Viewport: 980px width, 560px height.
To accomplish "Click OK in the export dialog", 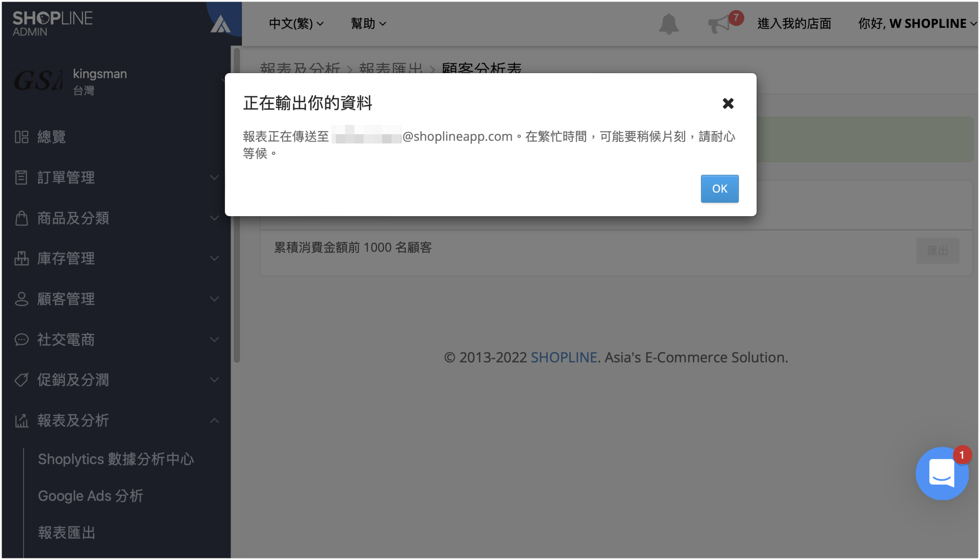I will pyautogui.click(x=719, y=189).
